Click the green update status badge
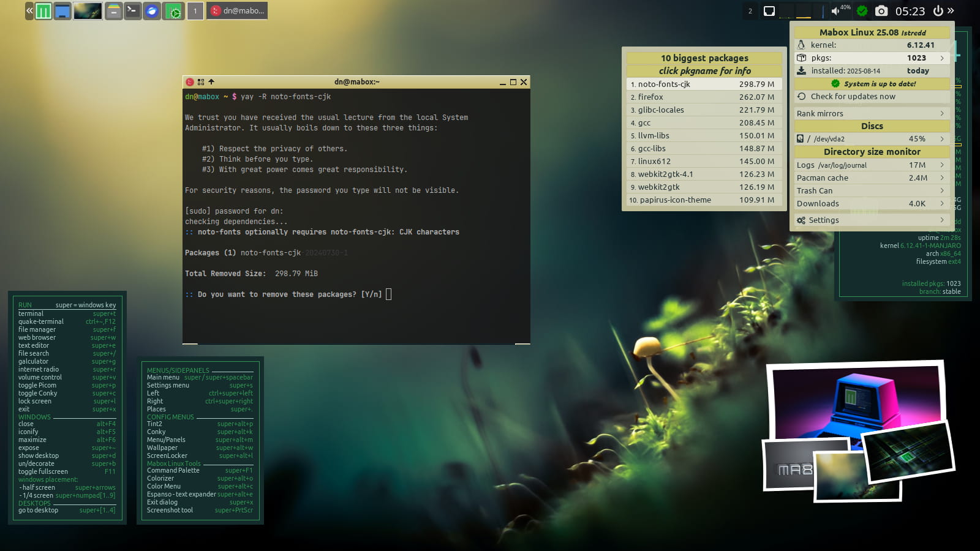The height and width of the screenshot is (551, 980). coord(862,11)
